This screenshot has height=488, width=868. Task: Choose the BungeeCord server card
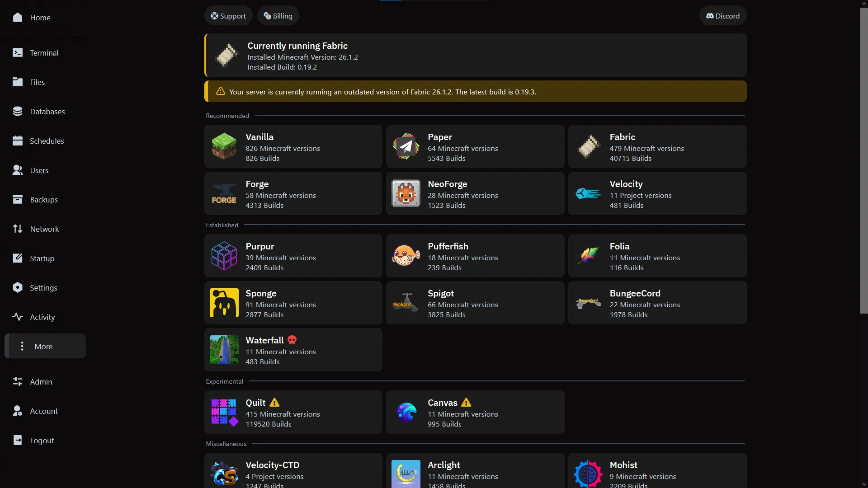click(x=657, y=303)
